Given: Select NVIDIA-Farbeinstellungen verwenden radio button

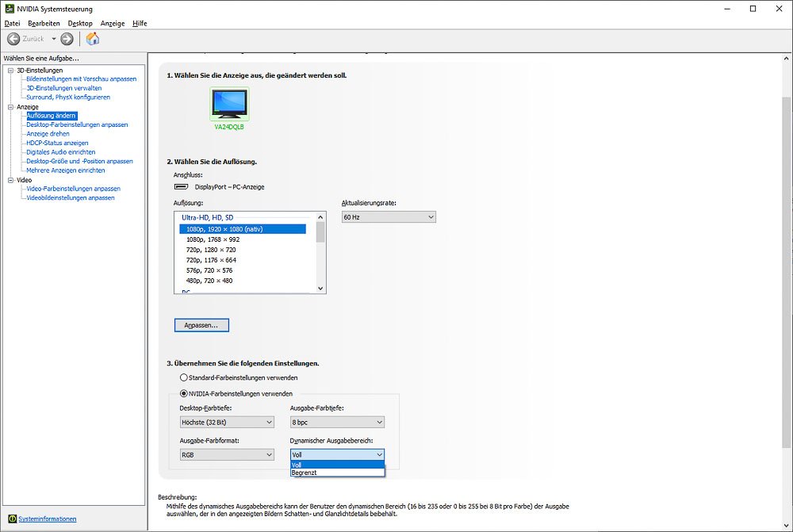Looking at the screenshot, I should (x=184, y=393).
